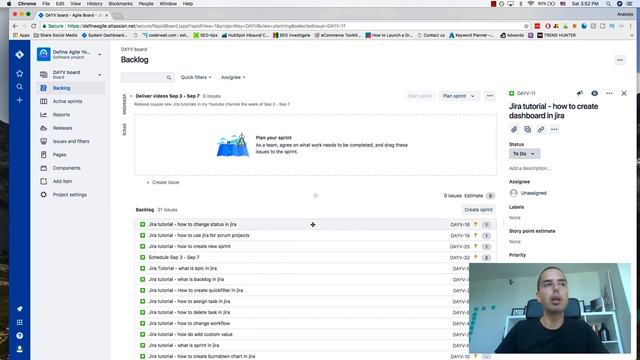Open the Quick filters dropdown
The width and height of the screenshot is (640, 360).
[x=196, y=77]
